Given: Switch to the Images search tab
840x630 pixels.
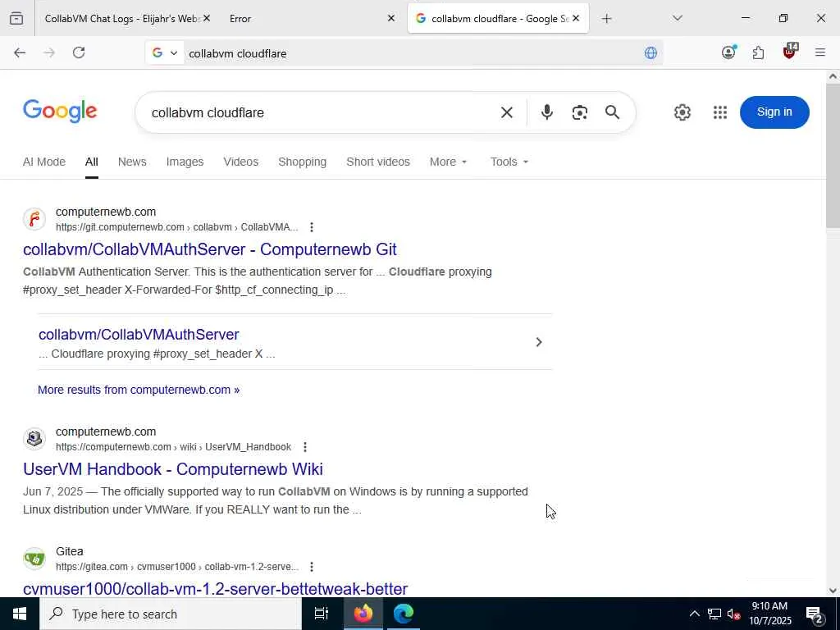Looking at the screenshot, I should pyautogui.click(x=185, y=162).
